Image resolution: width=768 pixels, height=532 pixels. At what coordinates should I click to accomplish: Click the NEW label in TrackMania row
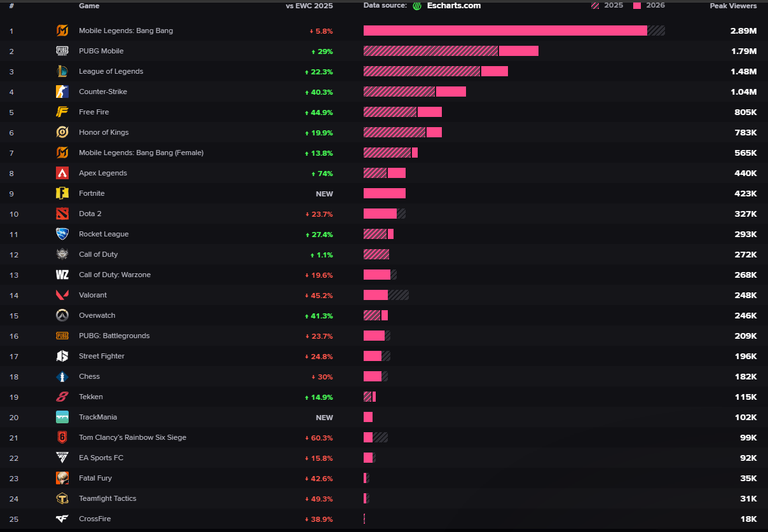click(x=324, y=418)
